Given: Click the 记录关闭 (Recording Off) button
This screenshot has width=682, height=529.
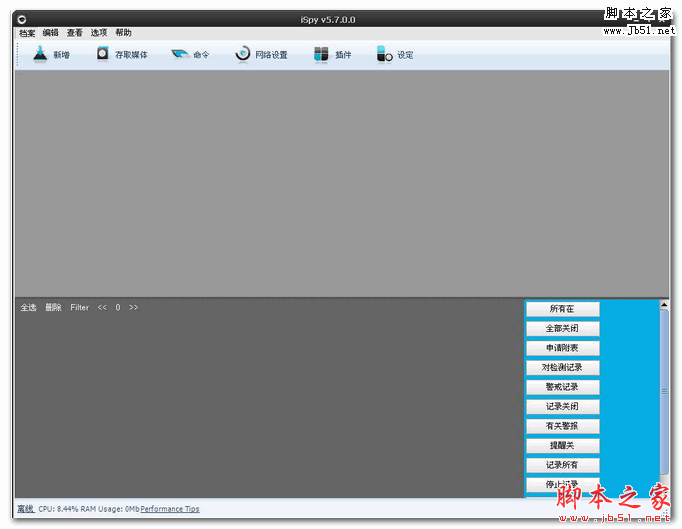Looking at the screenshot, I should tap(562, 407).
